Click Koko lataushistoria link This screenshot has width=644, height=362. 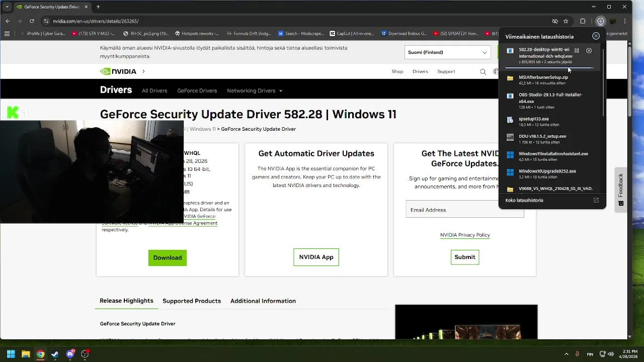pos(524,200)
